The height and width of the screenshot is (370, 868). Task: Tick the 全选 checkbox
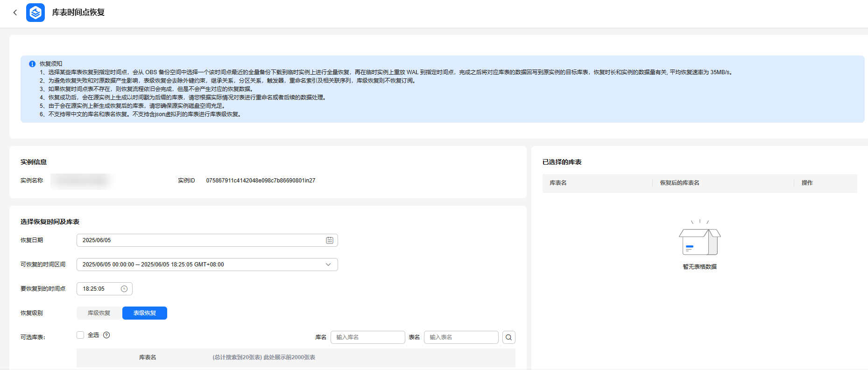pyautogui.click(x=80, y=335)
